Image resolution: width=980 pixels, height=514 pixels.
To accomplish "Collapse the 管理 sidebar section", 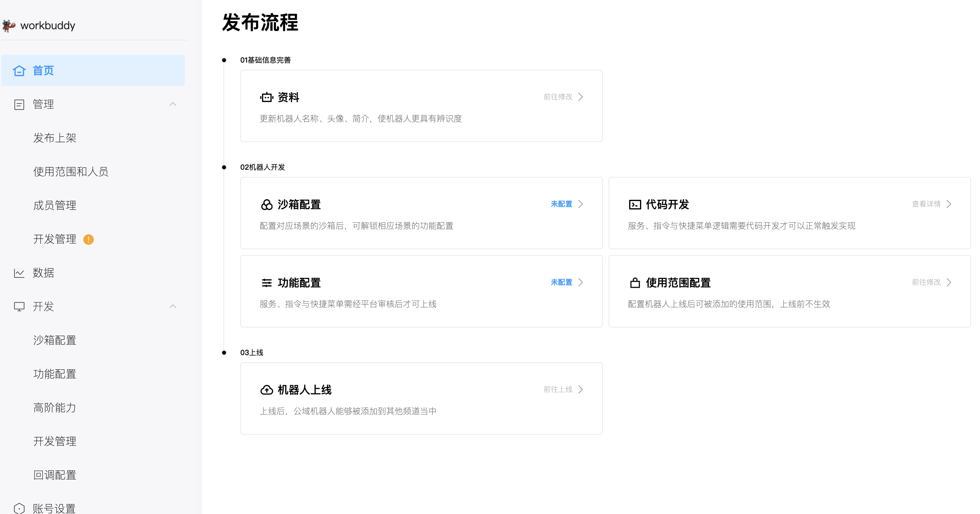I will (x=173, y=104).
